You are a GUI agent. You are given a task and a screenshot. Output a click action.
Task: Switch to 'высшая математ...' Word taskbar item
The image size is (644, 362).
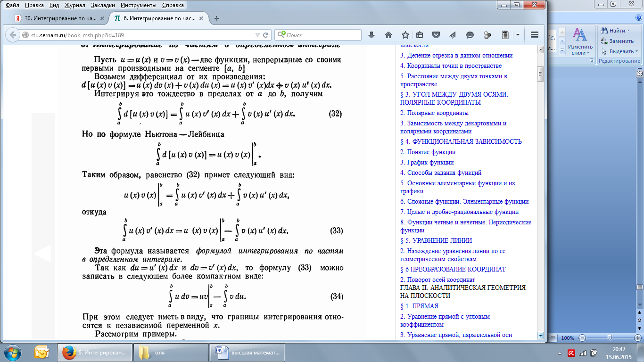pyautogui.click(x=248, y=353)
